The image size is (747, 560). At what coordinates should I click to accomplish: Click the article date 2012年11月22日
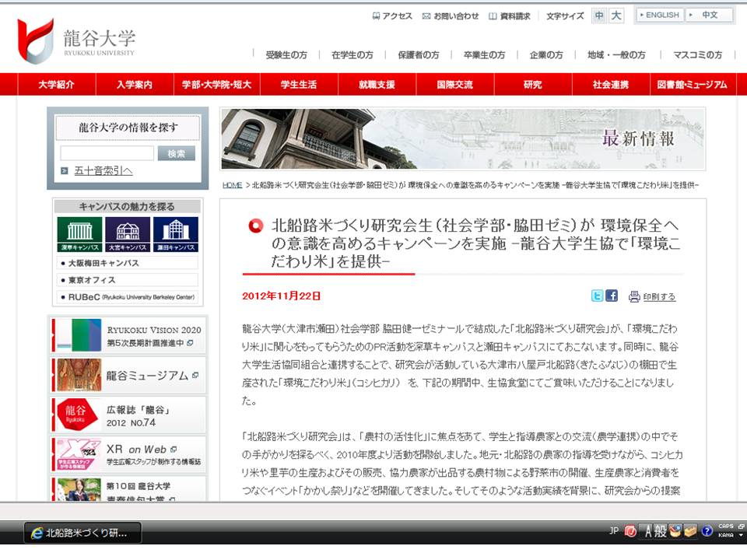[x=281, y=296]
